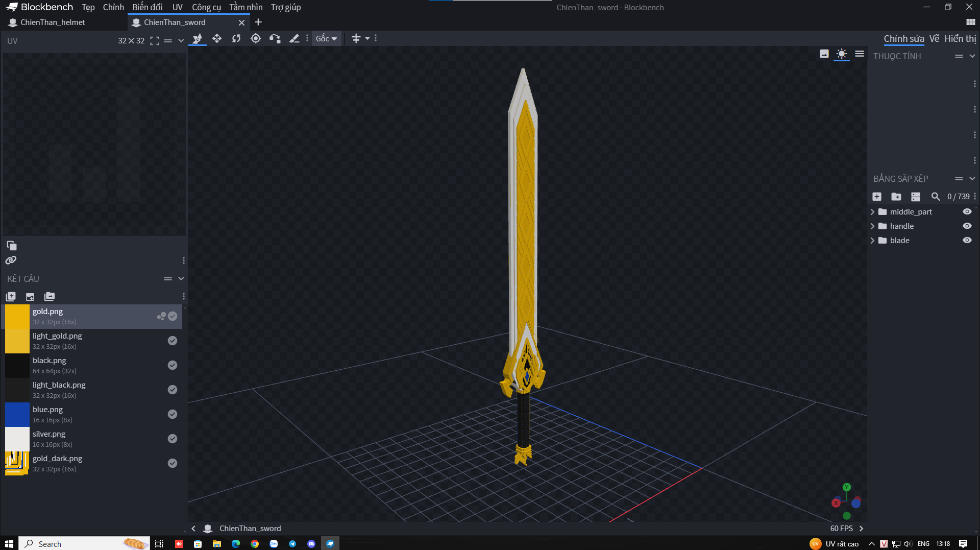
Task: Open the Biến đổi menu
Action: pos(147,7)
